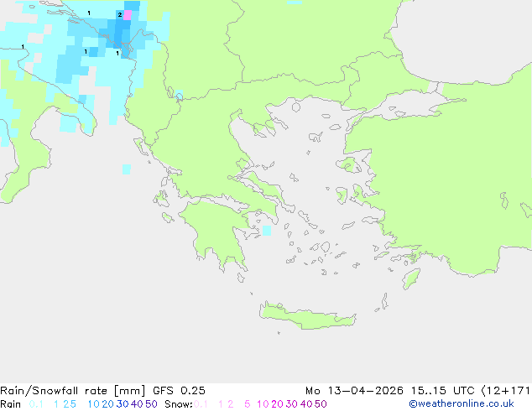This screenshot has width=532, height=411.
Task: Click the forecast date "Mo 13-04-2026"
Action: 354,391
